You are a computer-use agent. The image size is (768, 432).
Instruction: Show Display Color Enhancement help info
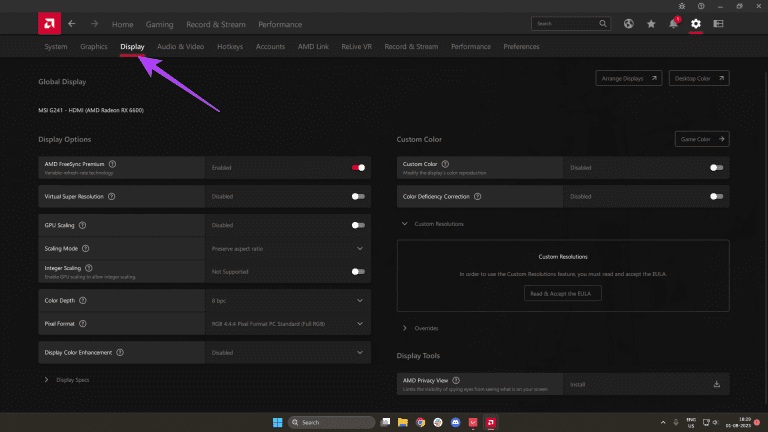coord(120,353)
